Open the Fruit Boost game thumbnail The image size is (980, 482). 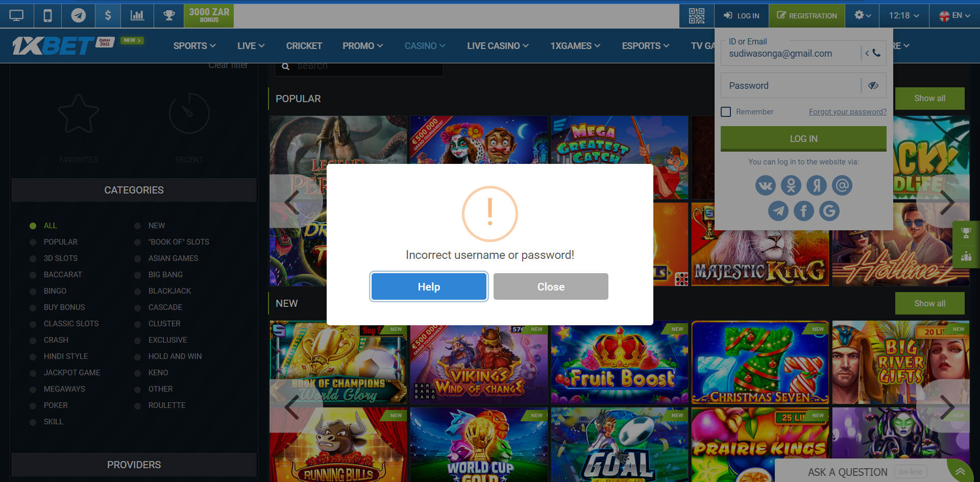tap(619, 363)
